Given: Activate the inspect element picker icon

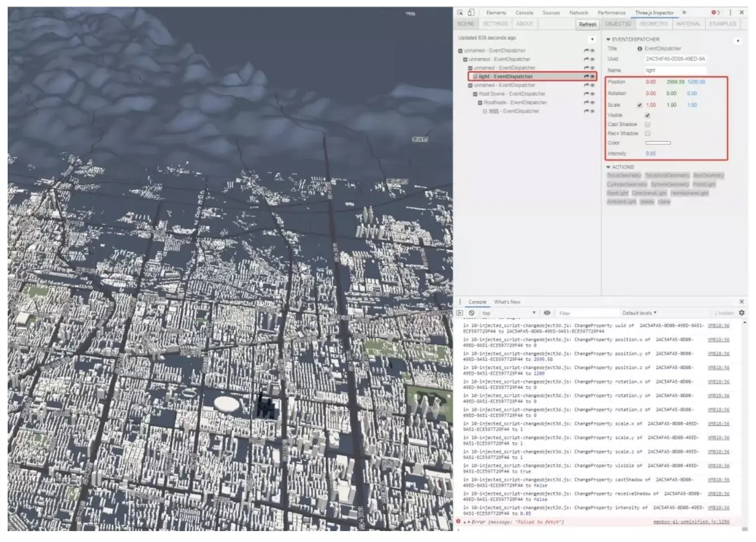Looking at the screenshot, I should pyautogui.click(x=460, y=13).
